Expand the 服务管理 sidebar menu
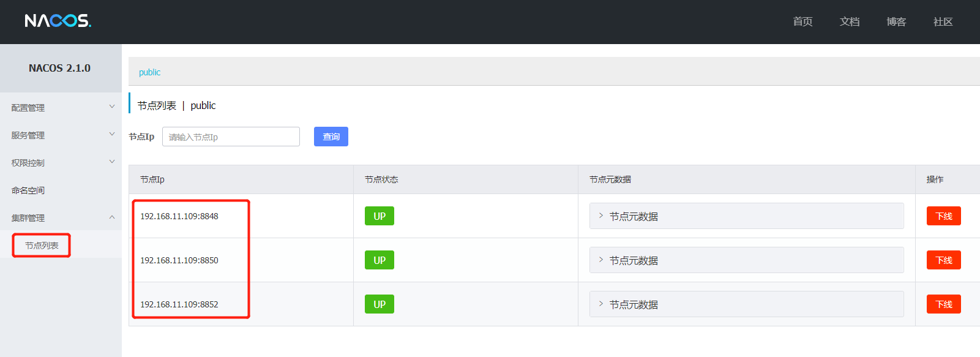Viewport: 980px width, 357px height. 60,135
